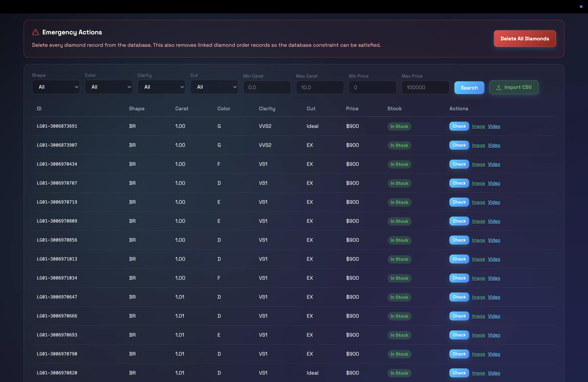
Task: Open Image link for LG01-3006873907
Action: pos(478,145)
